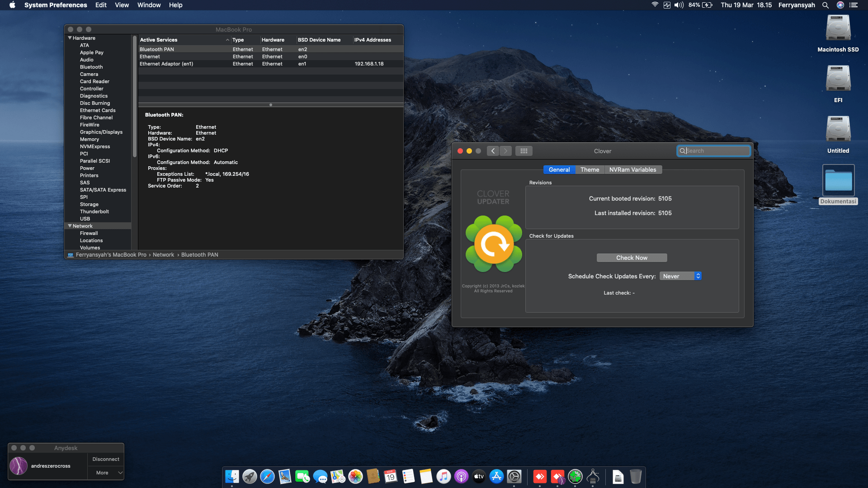Open Messages from the dock
This screenshot has width=868, height=488.
tap(320, 476)
